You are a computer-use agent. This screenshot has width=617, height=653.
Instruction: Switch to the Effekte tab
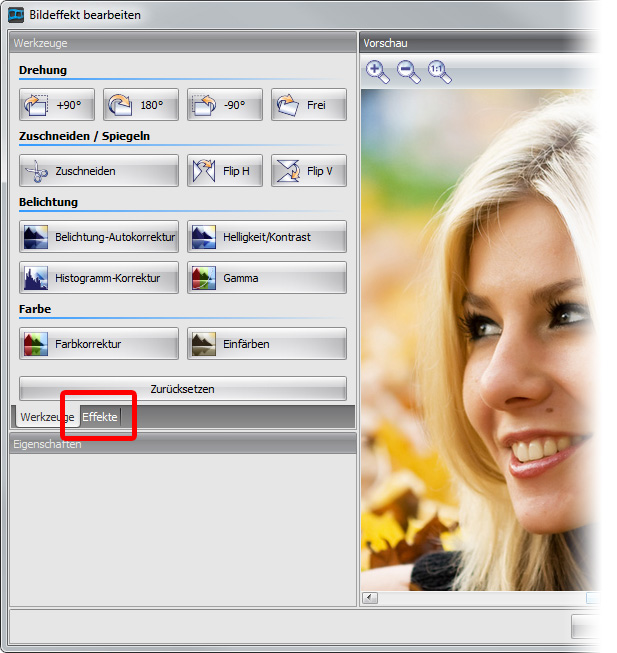pos(99,417)
